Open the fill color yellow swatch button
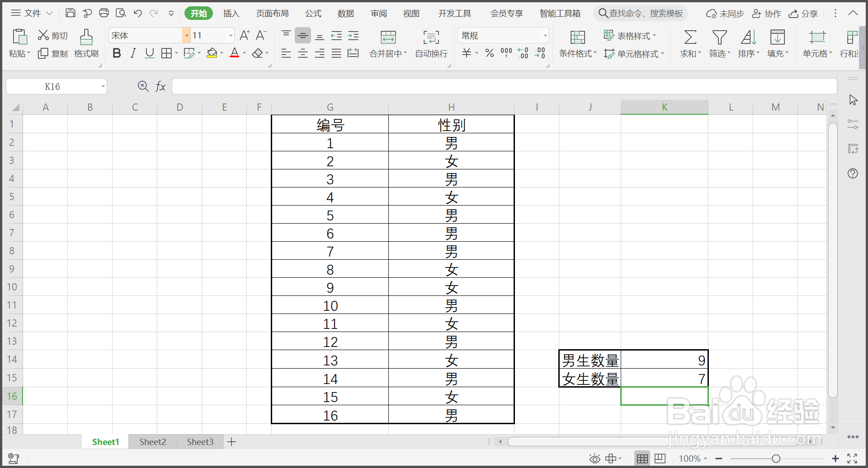The width and height of the screenshot is (868, 468). (212, 53)
